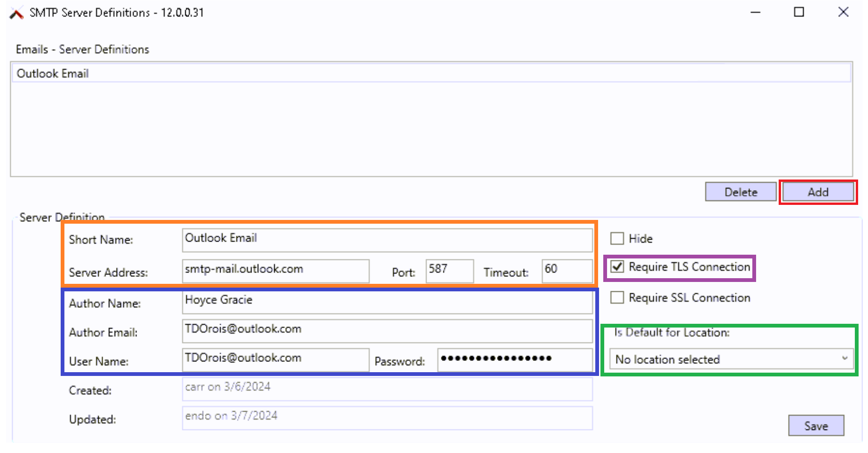This screenshot has height=453, width=868.
Task: Save the server definition
Action: tap(816, 426)
